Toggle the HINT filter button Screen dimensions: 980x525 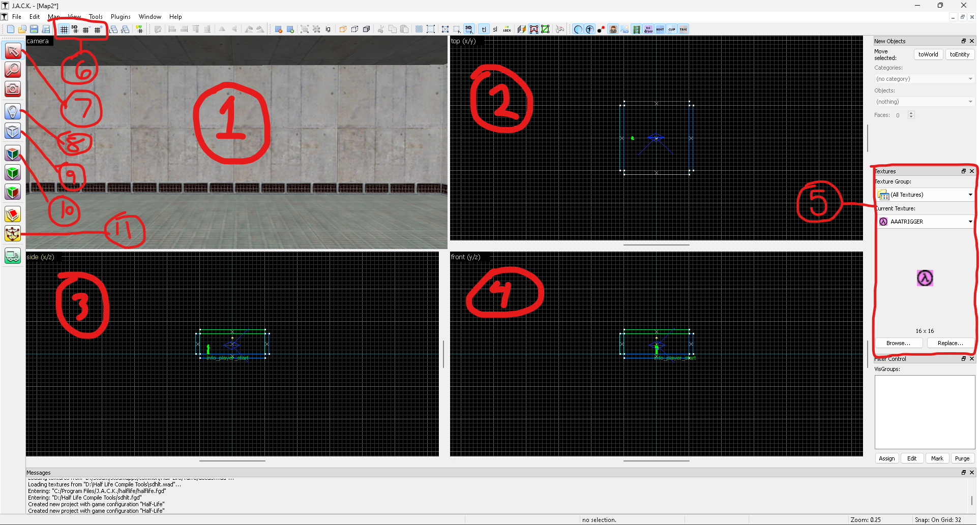coord(660,29)
